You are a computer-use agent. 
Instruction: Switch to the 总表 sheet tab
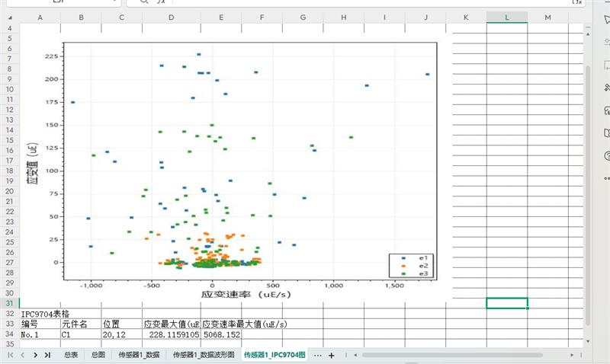[70, 355]
